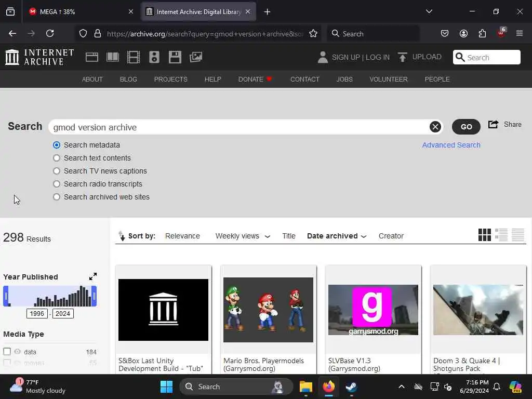
Task: Toggle the eye icon for data
Action: (17, 352)
